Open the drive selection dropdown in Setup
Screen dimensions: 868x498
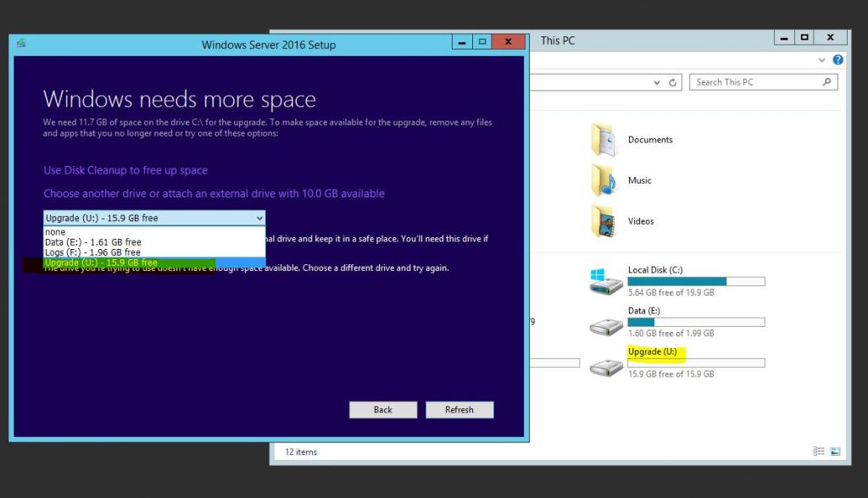coord(258,218)
